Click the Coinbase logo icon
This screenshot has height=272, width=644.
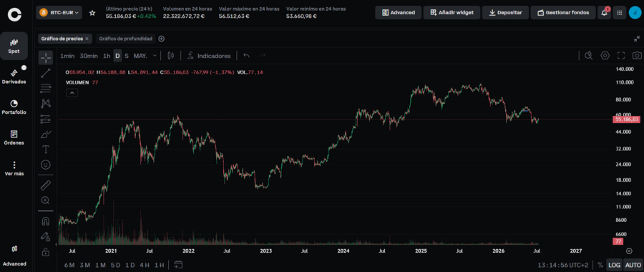pos(14,14)
